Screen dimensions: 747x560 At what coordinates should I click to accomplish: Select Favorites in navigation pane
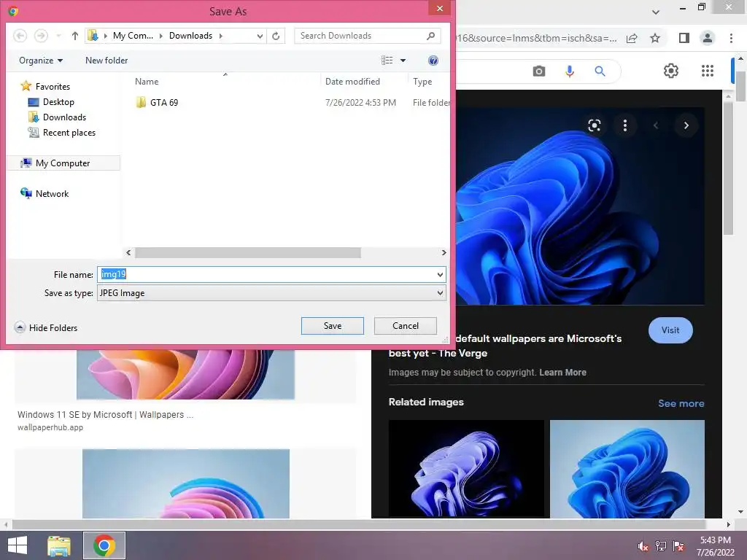click(x=46, y=86)
